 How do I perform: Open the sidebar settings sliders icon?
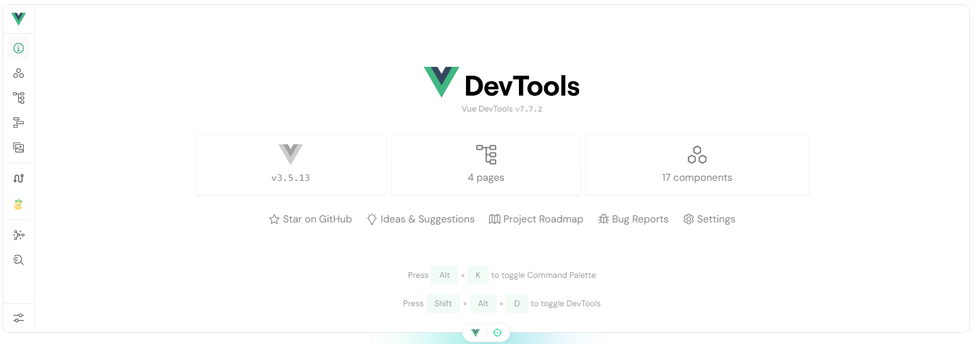pyautogui.click(x=19, y=318)
